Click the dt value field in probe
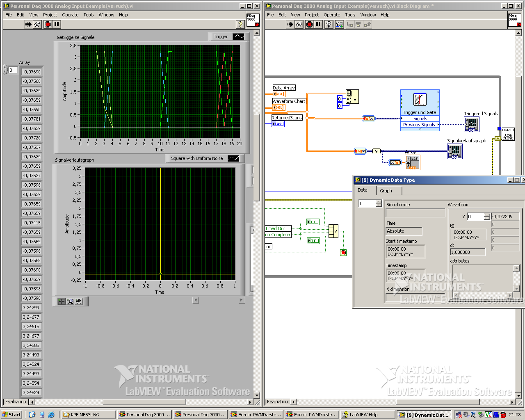The image size is (525, 420). (x=468, y=252)
